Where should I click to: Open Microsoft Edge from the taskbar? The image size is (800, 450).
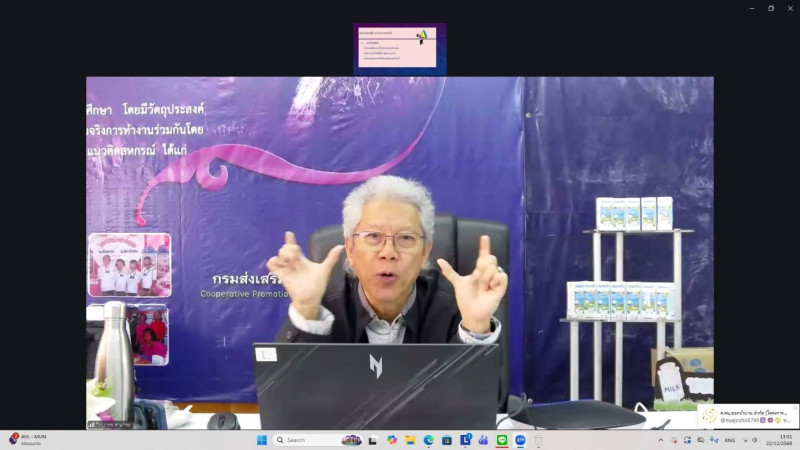[428, 440]
